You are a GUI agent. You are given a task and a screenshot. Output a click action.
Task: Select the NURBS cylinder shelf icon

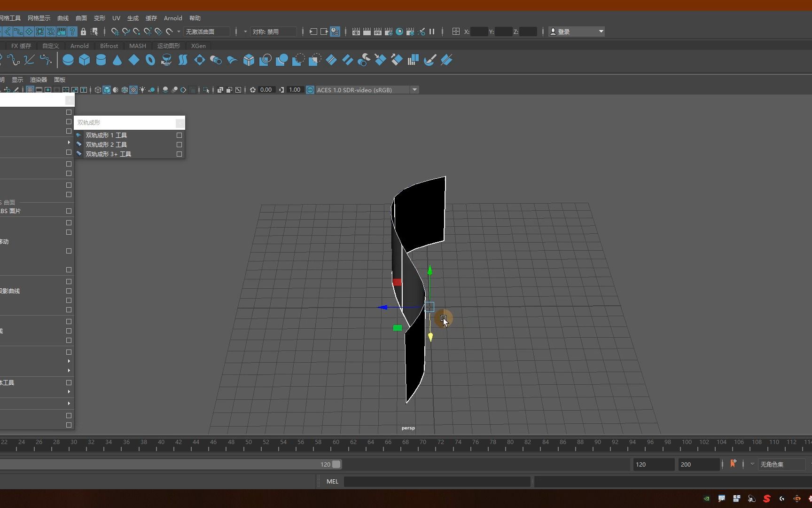pyautogui.click(x=101, y=60)
